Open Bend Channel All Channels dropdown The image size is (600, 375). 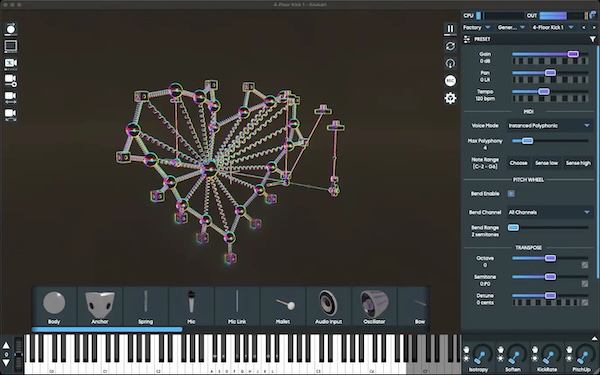coord(549,212)
